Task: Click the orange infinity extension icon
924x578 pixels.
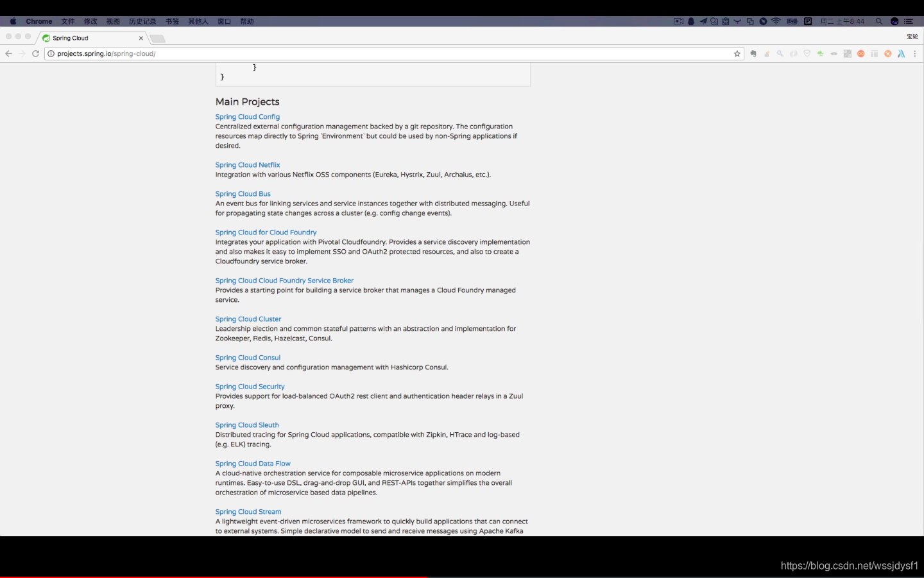Action: (x=861, y=54)
